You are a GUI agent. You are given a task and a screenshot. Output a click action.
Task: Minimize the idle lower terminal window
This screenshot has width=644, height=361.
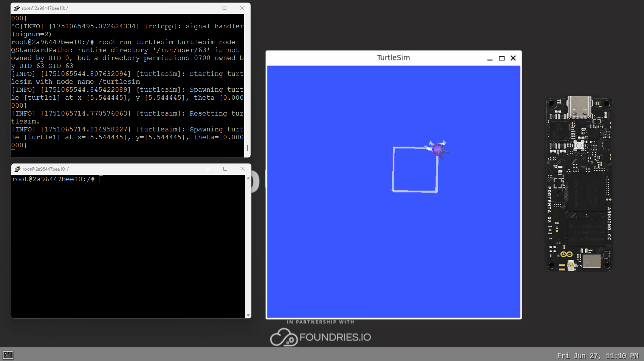tap(208, 169)
